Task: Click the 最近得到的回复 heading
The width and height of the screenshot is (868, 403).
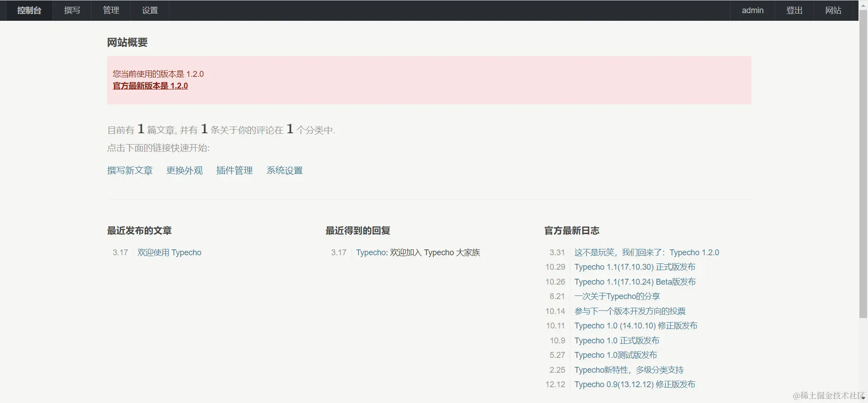Action: coord(358,230)
